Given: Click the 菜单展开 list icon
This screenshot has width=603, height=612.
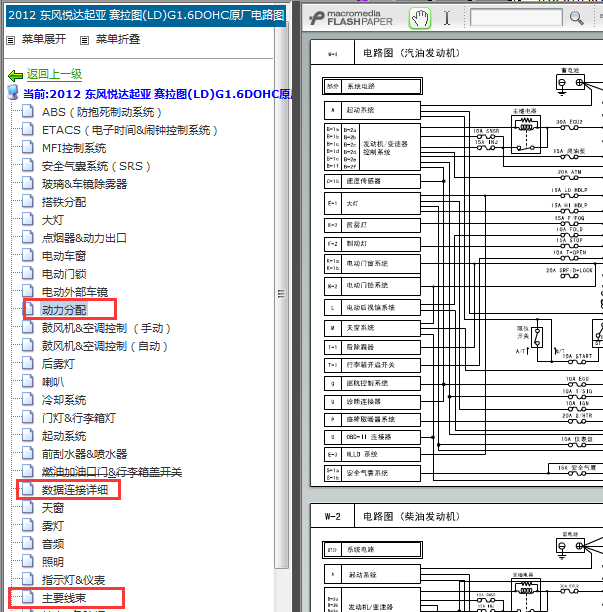Looking at the screenshot, I should coord(11,40).
